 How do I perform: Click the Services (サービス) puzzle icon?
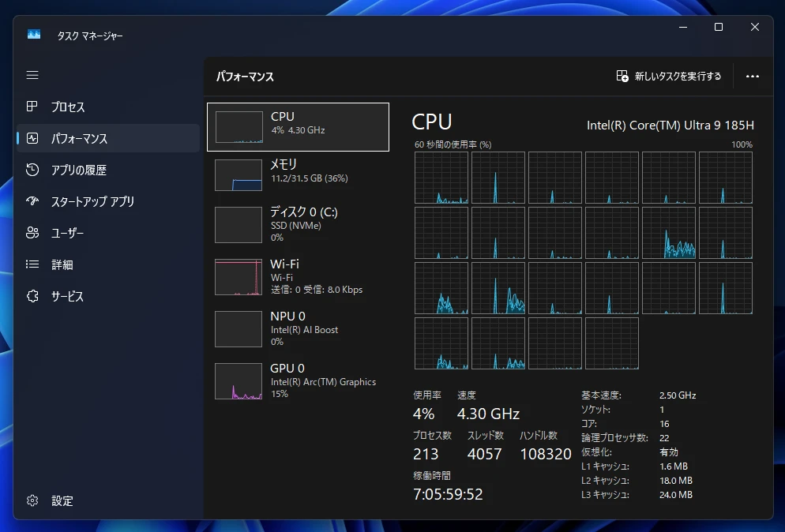click(x=32, y=296)
